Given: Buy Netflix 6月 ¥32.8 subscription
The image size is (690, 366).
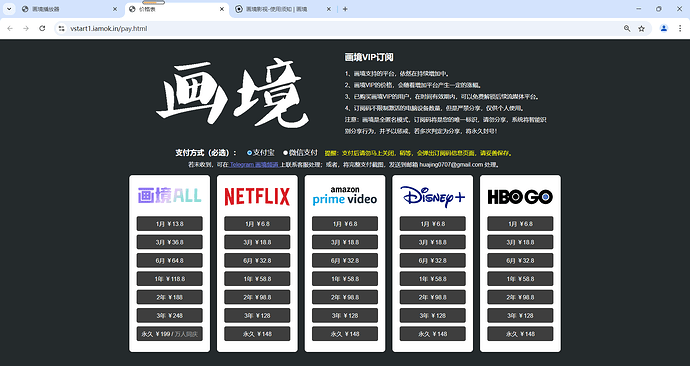Looking at the screenshot, I should point(257,260).
